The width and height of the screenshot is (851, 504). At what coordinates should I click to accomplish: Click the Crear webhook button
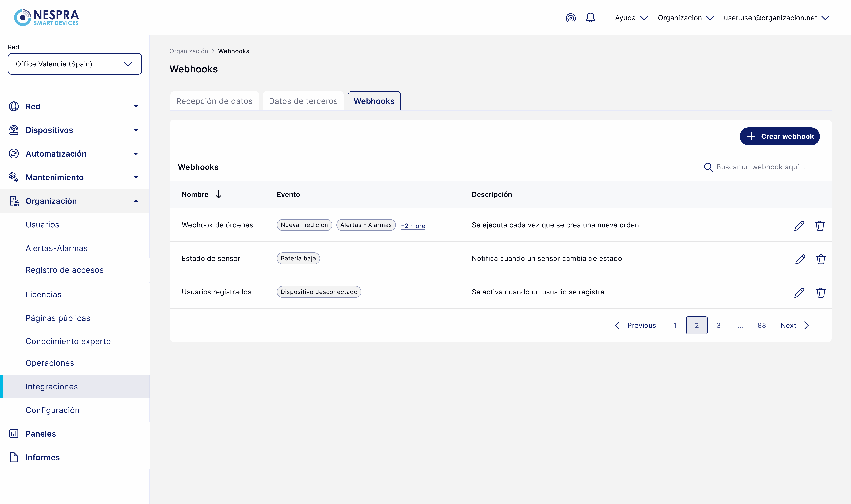coord(779,136)
